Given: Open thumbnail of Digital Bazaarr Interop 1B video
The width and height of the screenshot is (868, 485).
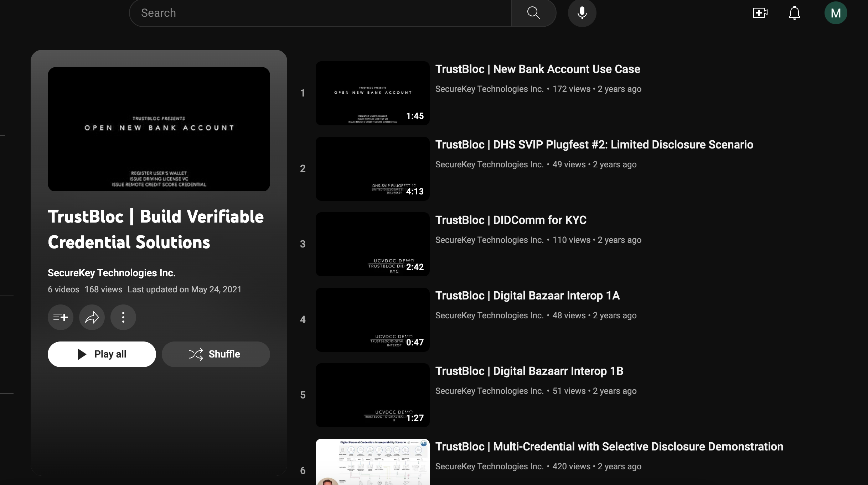Looking at the screenshot, I should click(x=372, y=395).
